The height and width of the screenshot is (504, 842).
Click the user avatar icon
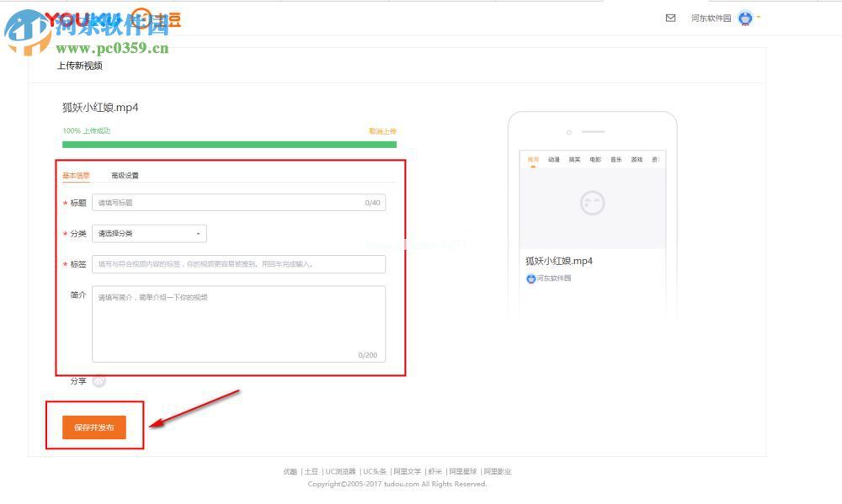pos(745,18)
